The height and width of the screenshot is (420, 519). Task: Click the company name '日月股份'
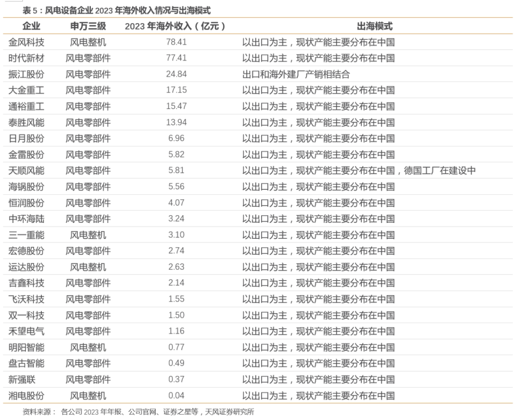coord(26,138)
